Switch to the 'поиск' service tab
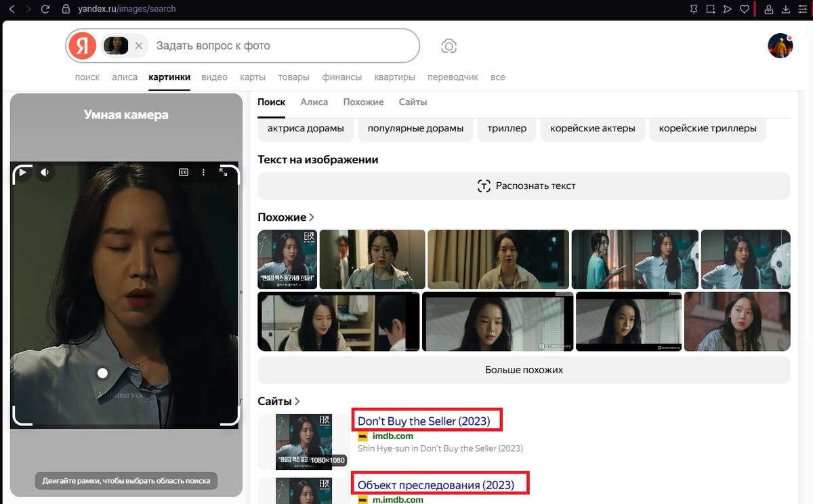This screenshot has width=813, height=504. 87,77
